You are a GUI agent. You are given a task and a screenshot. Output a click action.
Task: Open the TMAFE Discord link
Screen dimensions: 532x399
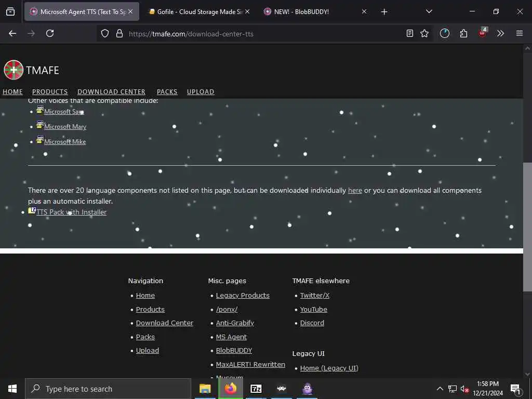pyautogui.click(x=312, y=323)
